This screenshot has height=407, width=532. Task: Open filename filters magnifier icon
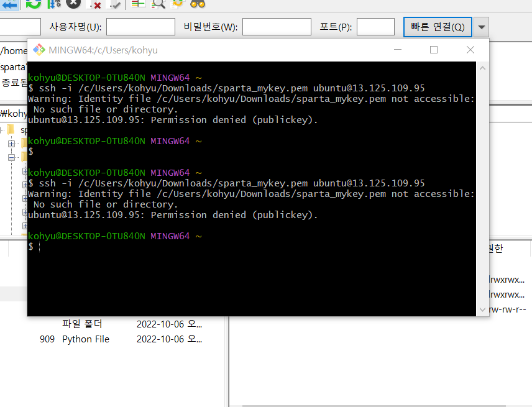(158, 4)
